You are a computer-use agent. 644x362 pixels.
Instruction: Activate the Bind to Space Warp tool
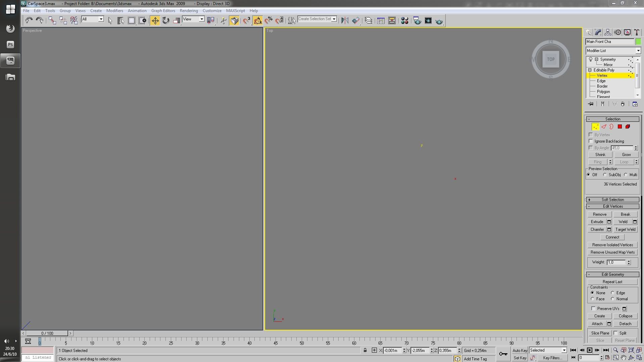pyautogui.click(x=74, y=20)
